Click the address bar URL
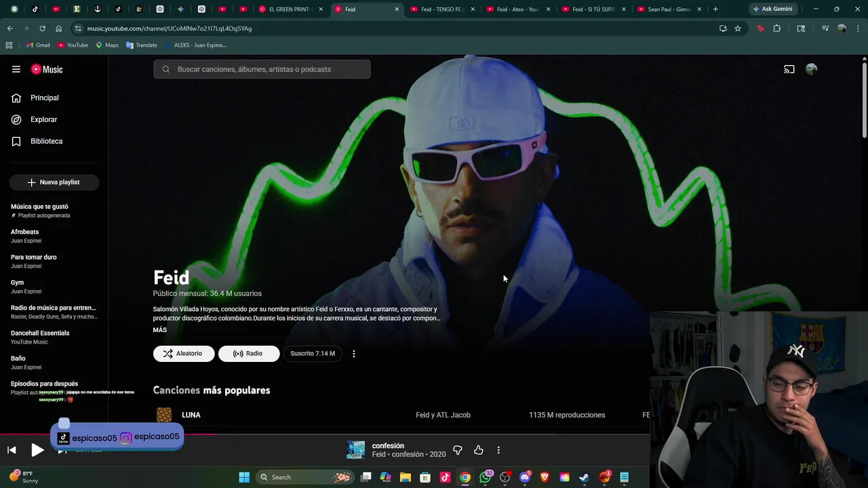This screenshot has height=488, width=868. (x=170, y=28)
